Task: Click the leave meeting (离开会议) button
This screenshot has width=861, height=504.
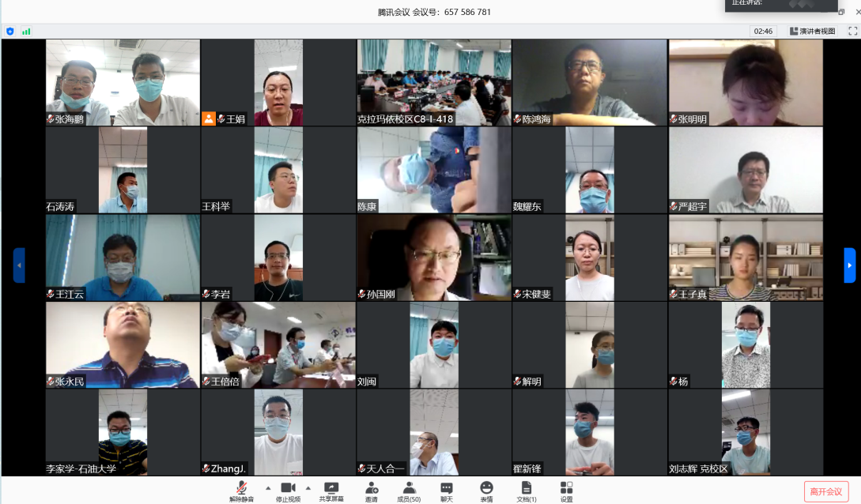Action: (826, 491)
